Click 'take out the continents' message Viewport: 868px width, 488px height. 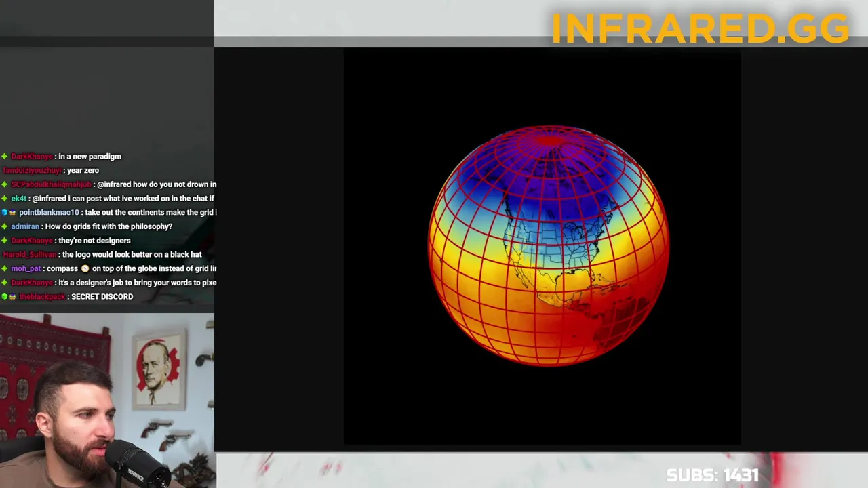151,213
